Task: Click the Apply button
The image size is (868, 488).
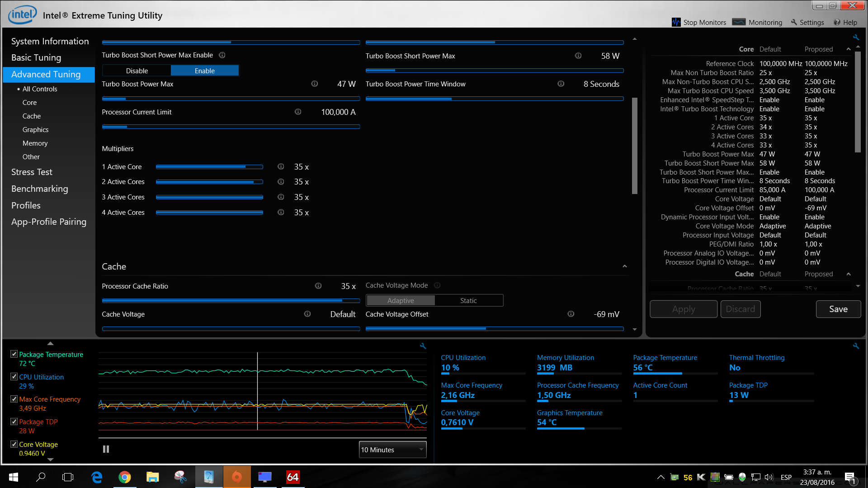Action: coord(683,309)
